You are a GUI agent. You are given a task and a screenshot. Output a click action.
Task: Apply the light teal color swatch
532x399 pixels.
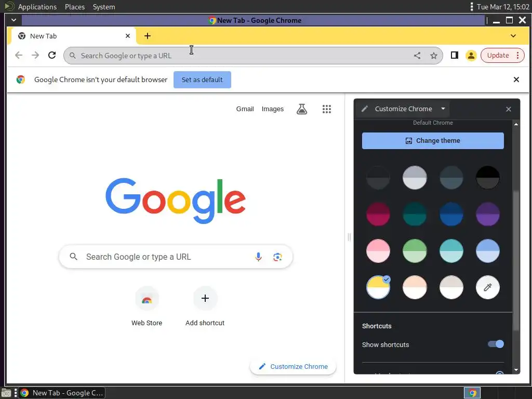click(451, 251)
